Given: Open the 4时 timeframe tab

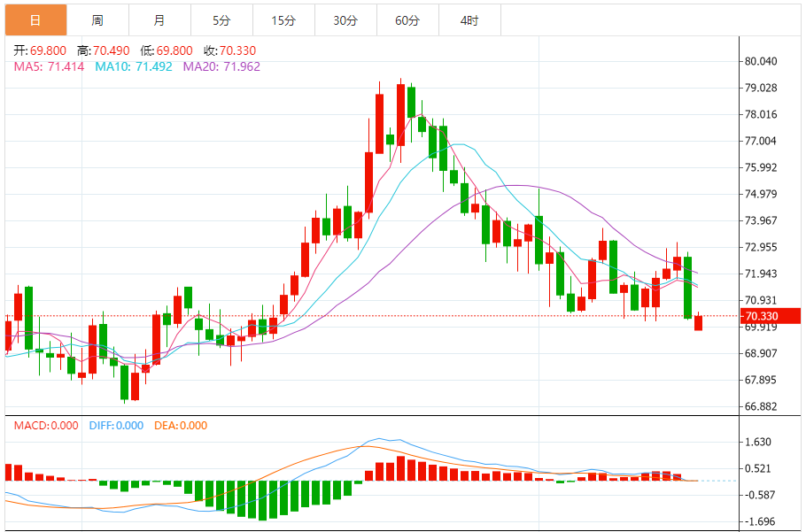Looking at the screenshot, I should point(469,20).
